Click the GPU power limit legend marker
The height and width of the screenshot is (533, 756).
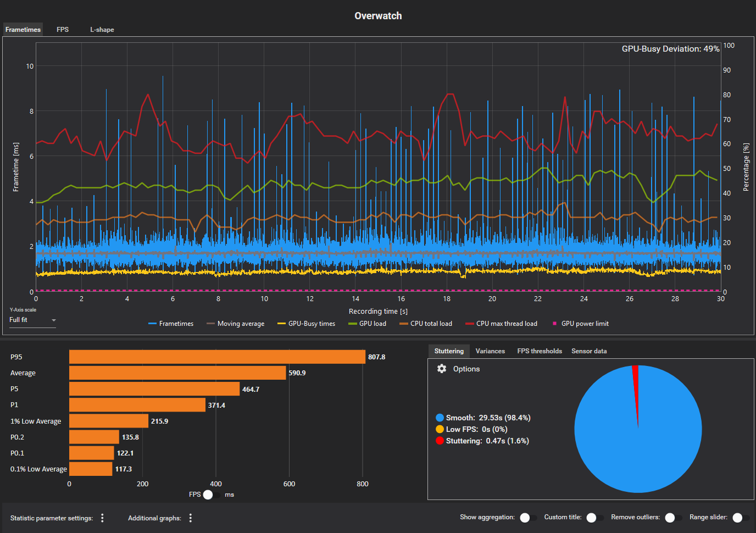coord(554,324)
